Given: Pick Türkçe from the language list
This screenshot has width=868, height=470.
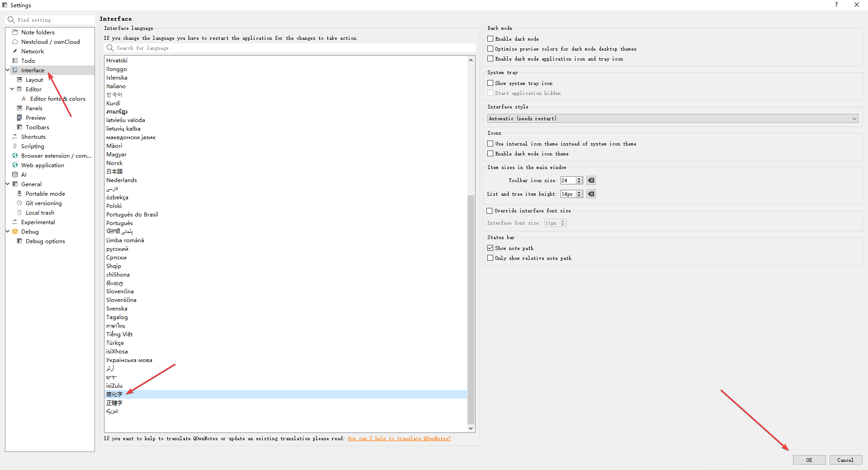Looking at the screenshot, I should 115,343.
